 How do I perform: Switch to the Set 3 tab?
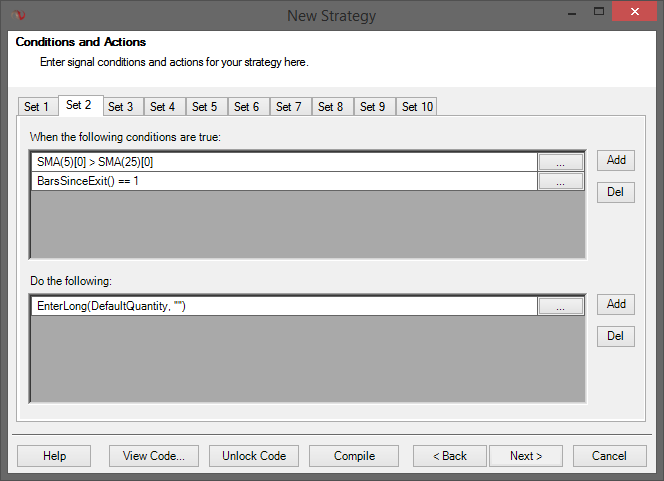pos(121,107)
